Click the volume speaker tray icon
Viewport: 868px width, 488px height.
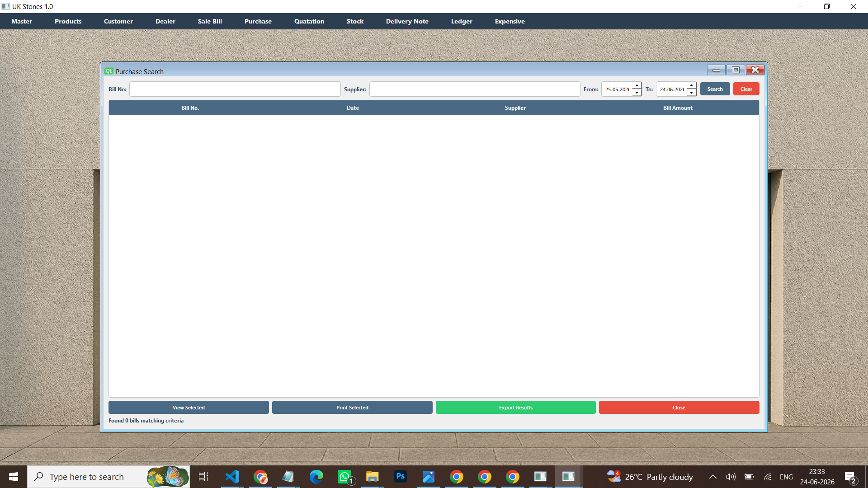pos(731,477)
